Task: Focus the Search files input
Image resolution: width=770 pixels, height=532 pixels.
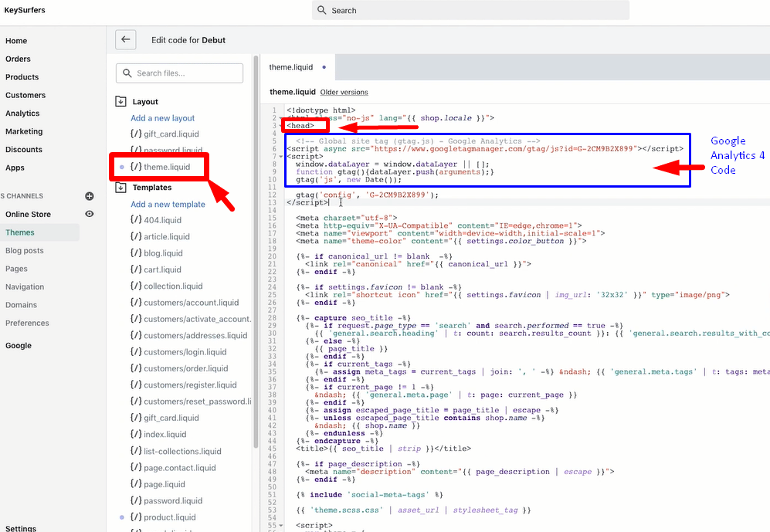Action: click(x=179, y=73)
